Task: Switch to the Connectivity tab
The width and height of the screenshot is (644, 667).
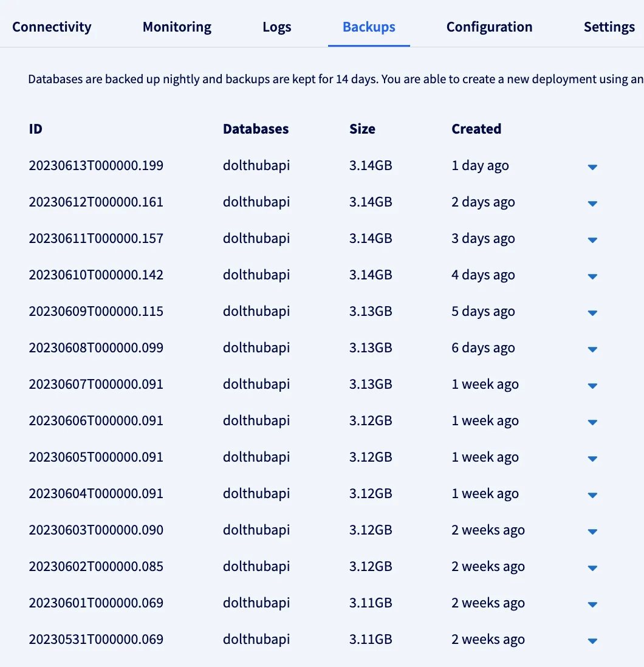Action: [x=52, y=27]
